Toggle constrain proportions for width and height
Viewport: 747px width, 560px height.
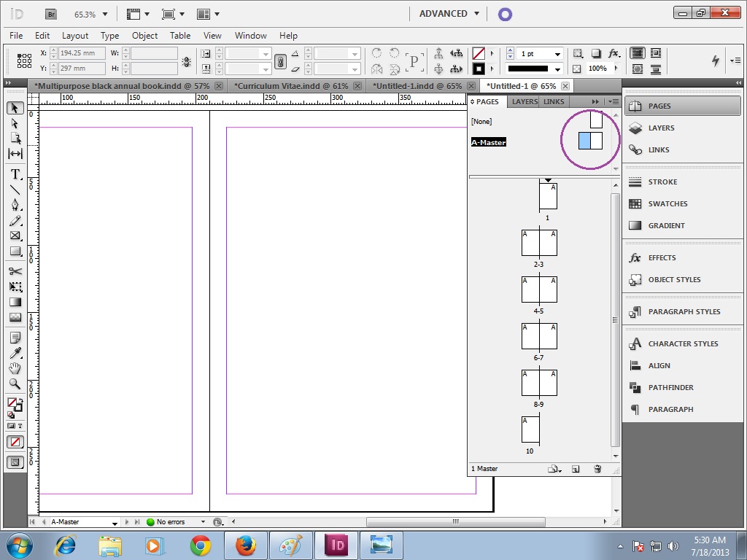coord(187,60)
